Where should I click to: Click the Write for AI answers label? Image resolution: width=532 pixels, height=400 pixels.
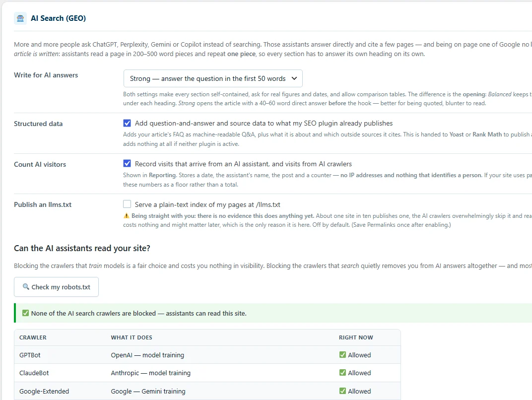coord(46,75)
